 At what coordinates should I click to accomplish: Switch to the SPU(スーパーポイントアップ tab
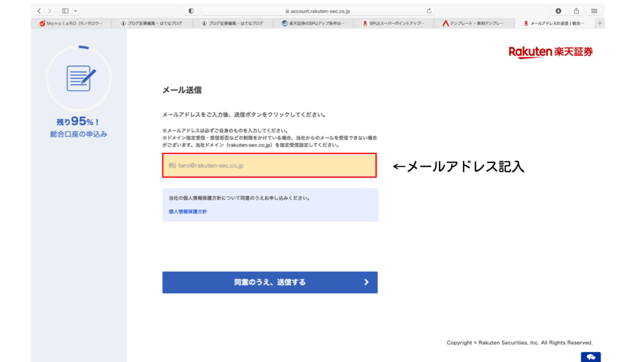(394, 24)
